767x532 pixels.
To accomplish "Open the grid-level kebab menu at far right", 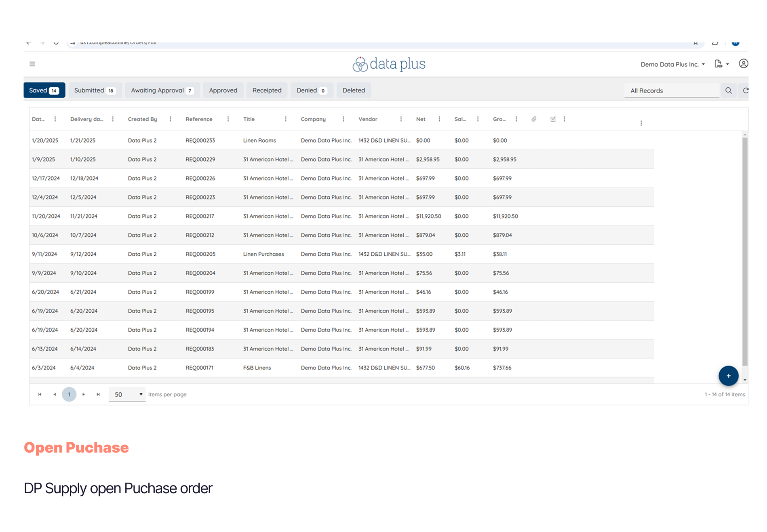I will coord(641,123).
